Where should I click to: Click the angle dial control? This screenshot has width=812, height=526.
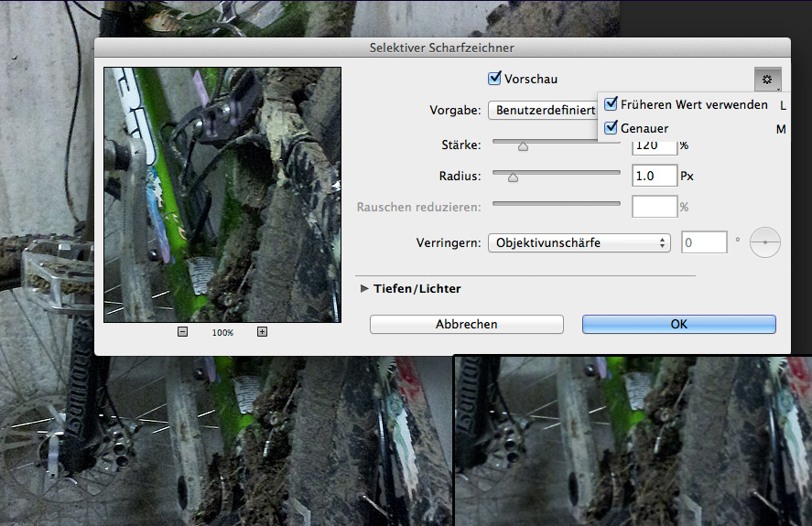click(x=765, y=242)
